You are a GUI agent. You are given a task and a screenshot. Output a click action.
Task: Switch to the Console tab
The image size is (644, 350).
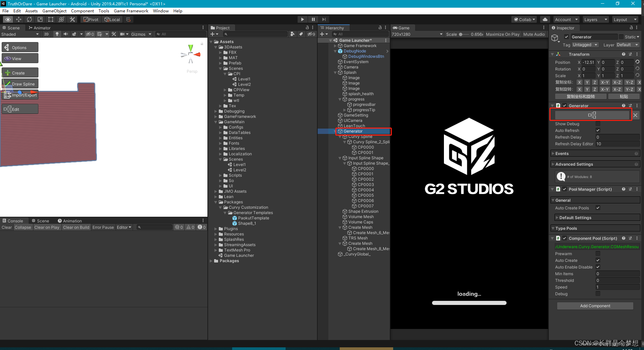click(13, 221)
